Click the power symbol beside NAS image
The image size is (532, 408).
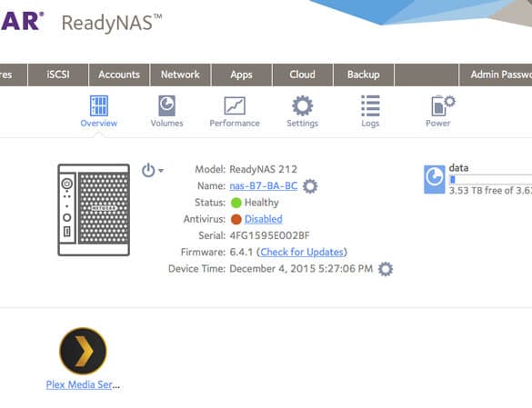point(148,170)
